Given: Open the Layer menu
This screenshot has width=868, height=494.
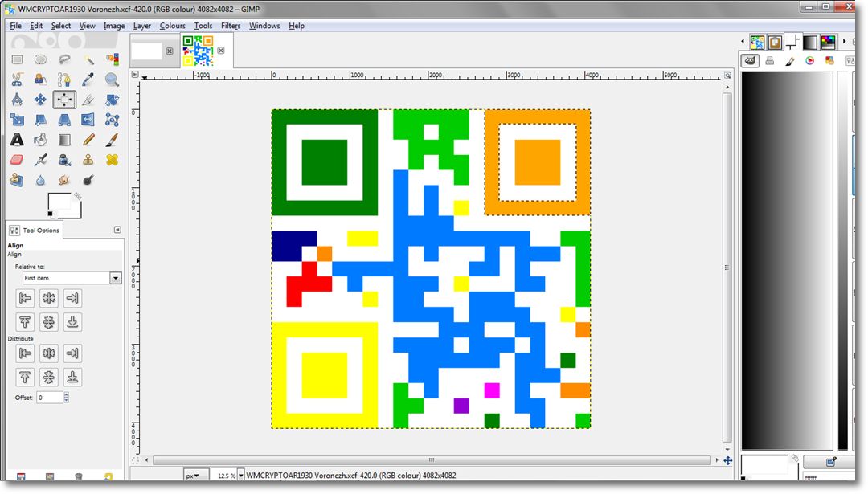Looking at the screenshot, I should [142, 26].
